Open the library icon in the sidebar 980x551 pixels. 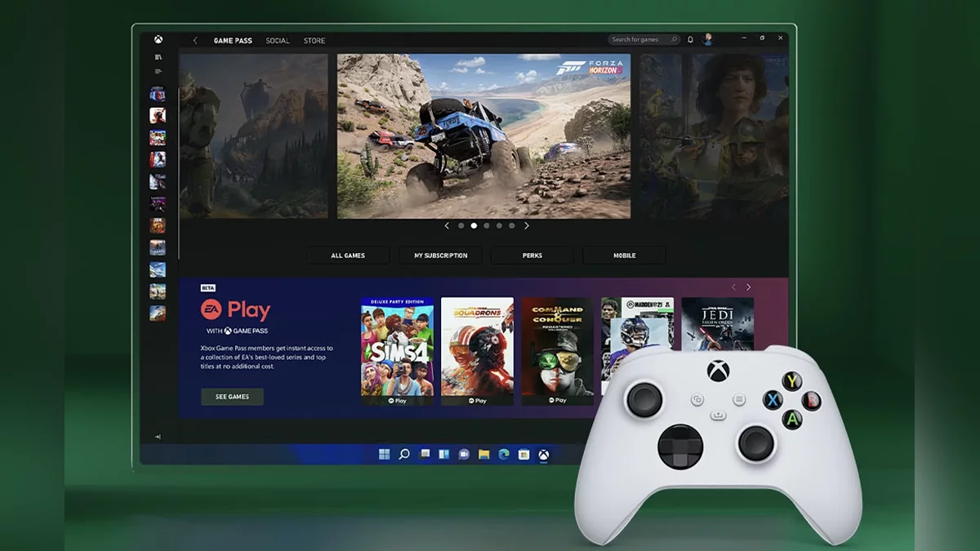(x=158, y=57)
